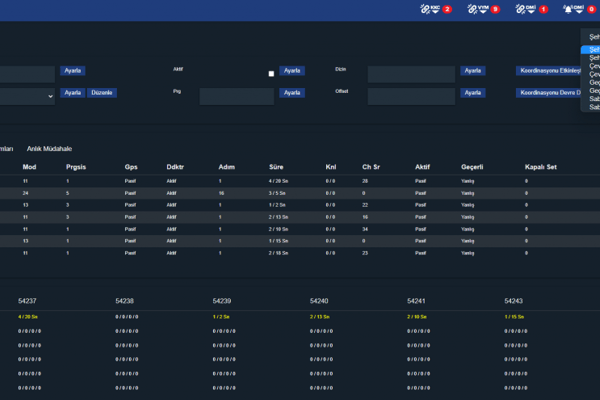Screen dimensions: 600x400
Task: Click Ayarla next to the Prg input field
Action: coord(292,93)
